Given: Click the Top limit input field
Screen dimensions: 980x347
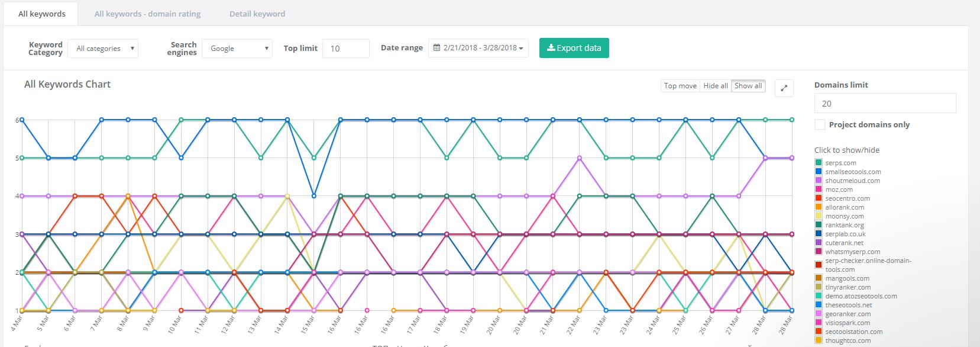Looking at the screenshot, I should click(346, 49).
